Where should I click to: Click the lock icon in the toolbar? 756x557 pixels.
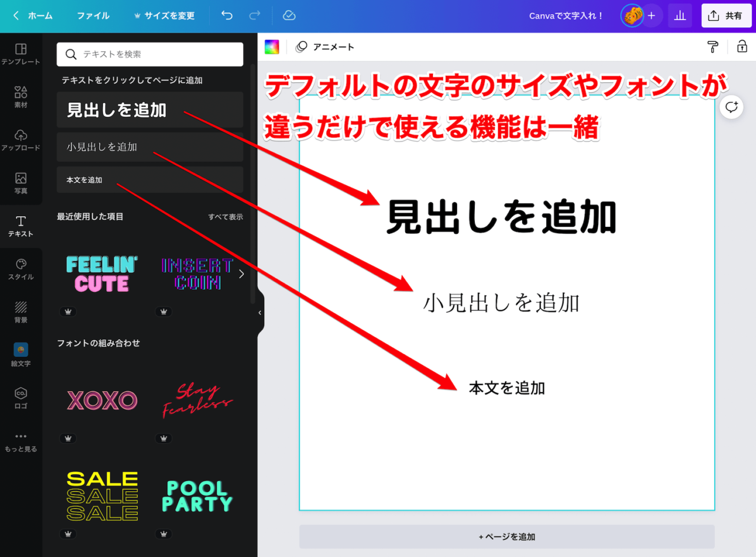coord(742,47)
